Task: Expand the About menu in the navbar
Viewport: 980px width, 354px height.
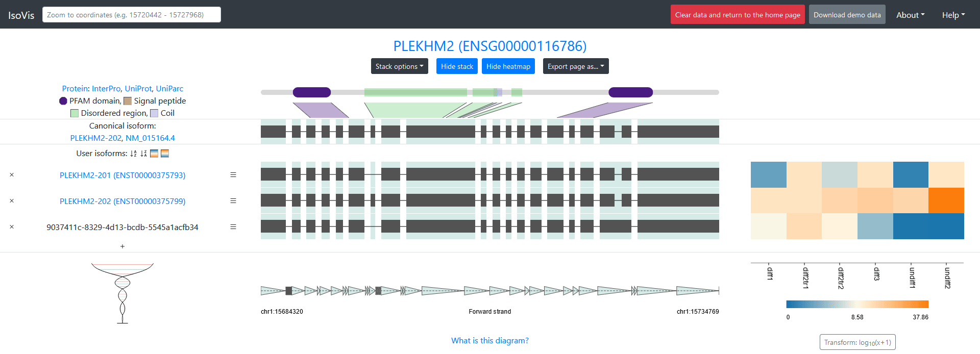Action: pyautogui.click(x=911, y=15)
